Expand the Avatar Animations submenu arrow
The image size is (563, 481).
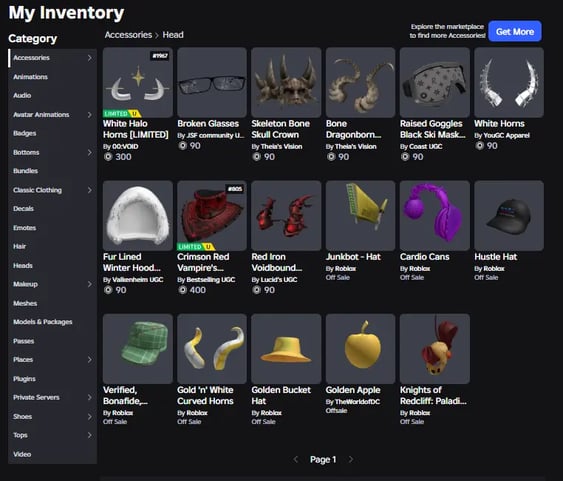(89, 115)
